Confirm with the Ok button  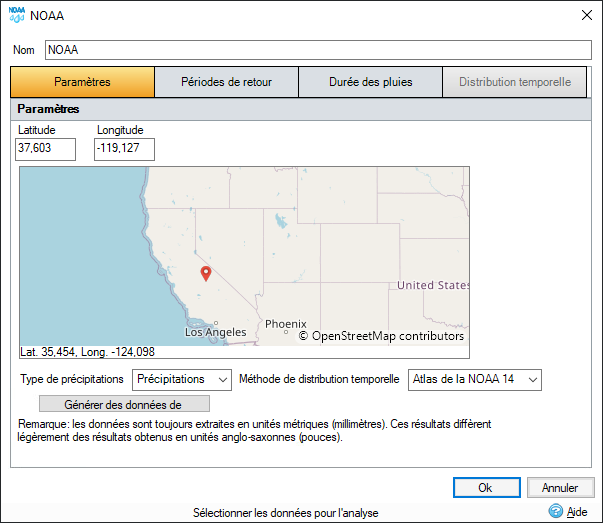coord(486,488)
